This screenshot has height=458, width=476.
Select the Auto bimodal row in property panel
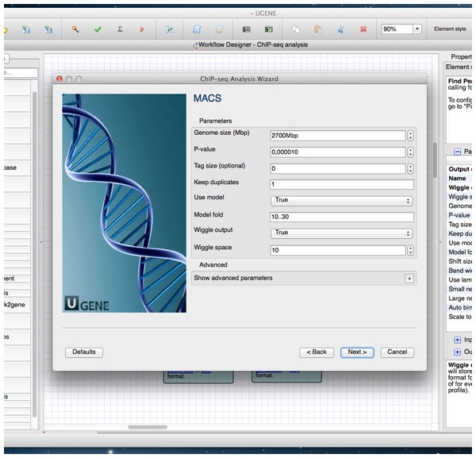459,307
